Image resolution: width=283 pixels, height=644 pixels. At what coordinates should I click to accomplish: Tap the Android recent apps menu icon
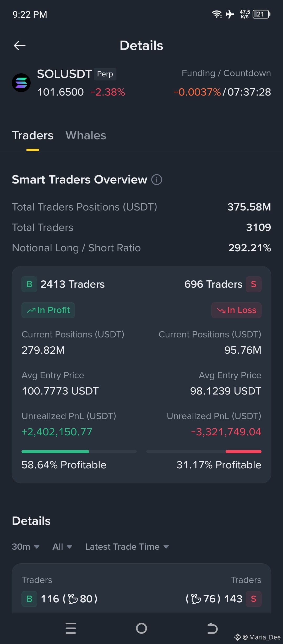coord(71,628)
